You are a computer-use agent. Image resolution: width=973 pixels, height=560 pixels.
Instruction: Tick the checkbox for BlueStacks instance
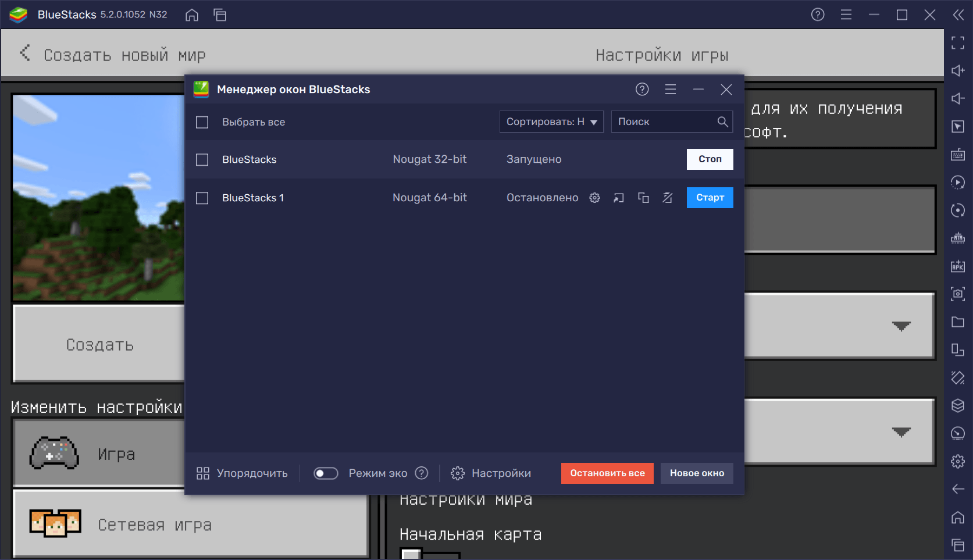click(x=202, y=159)
